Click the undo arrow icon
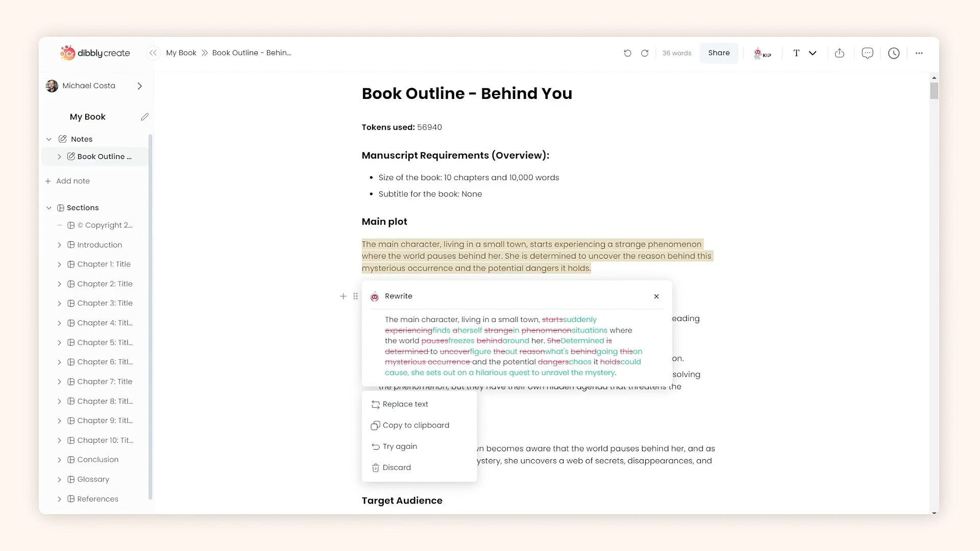The width and height of the screenshot is (980, 551). click(x=627, y=53)
